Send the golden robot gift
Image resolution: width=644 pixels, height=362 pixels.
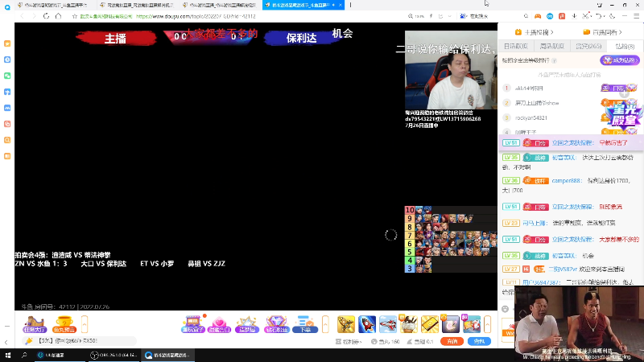[x=346, y=324]
